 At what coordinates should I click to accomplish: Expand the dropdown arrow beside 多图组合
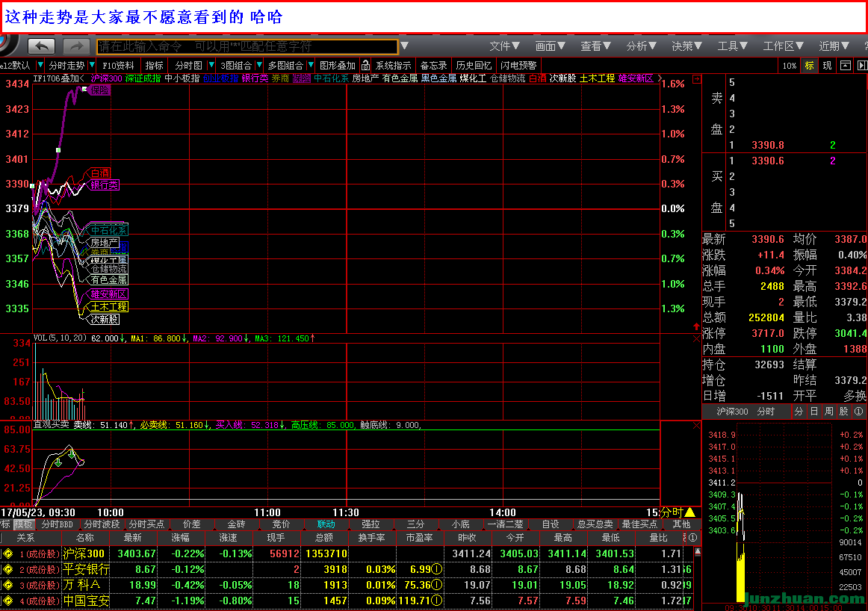pos(311,65)
